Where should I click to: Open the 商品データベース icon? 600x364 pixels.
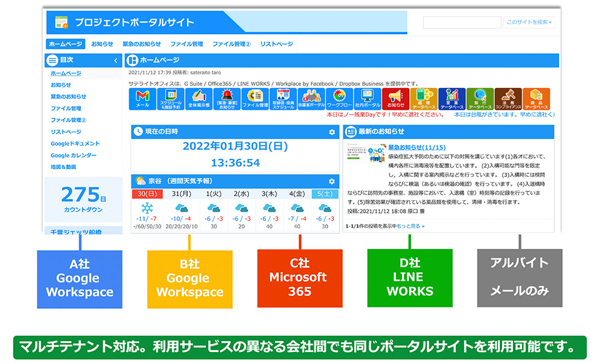tap(536, 99)
